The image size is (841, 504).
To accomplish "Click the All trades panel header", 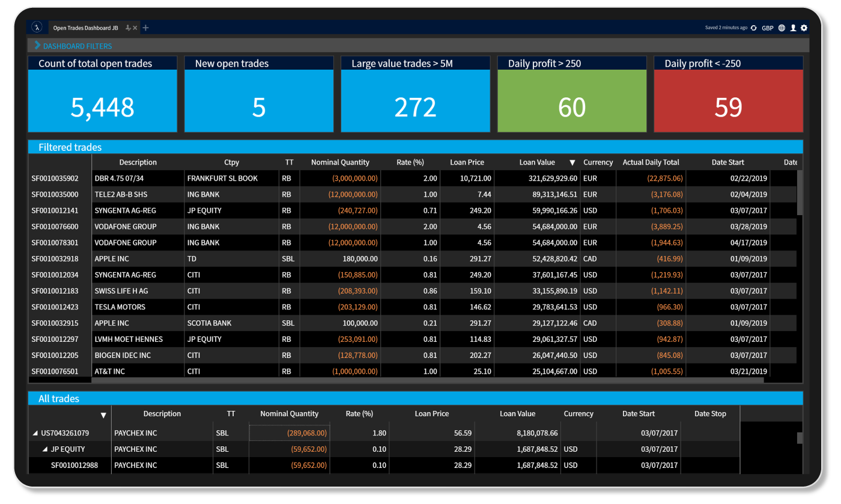I will [416, 398].
